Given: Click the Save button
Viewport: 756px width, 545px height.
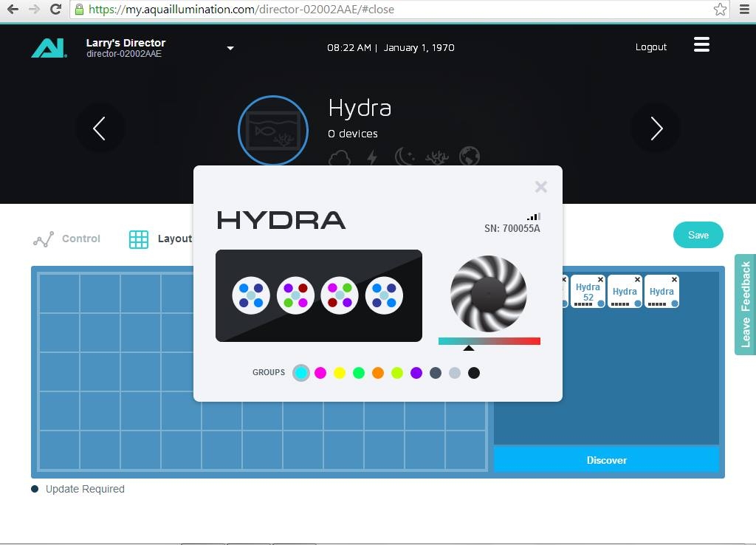Looking at the screenshot, I should pos(698,235).
